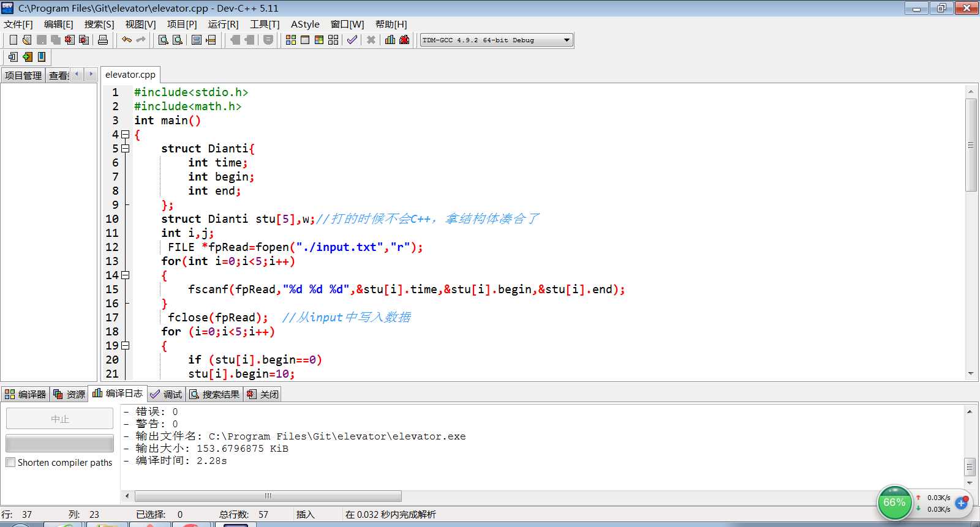
Task: Select the elevator.cpp editor tab
Action: pos(130,75)
